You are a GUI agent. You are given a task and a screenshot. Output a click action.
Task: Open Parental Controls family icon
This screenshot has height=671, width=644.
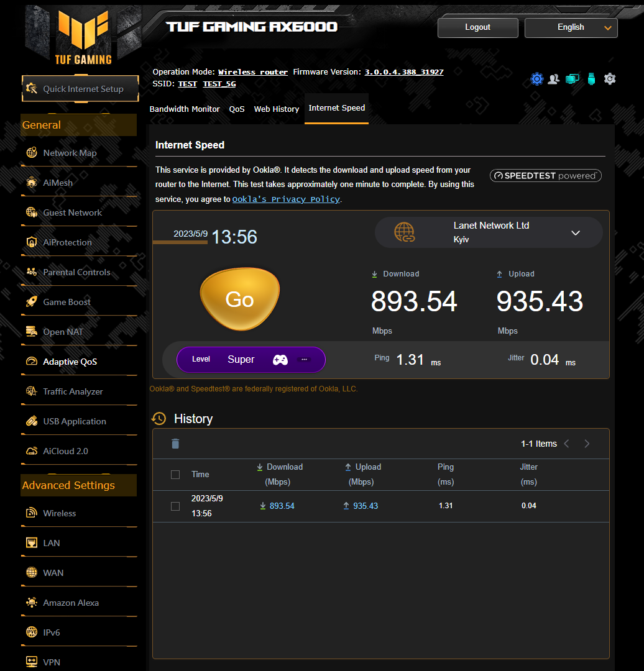32,272
